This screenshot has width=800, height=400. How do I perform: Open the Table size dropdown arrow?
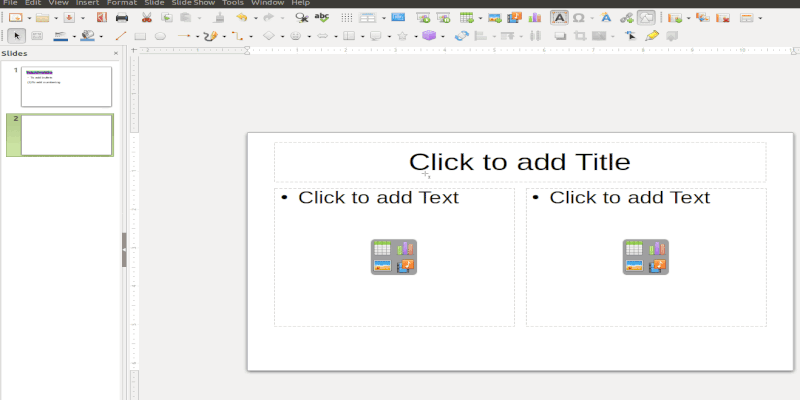[480, 18]
